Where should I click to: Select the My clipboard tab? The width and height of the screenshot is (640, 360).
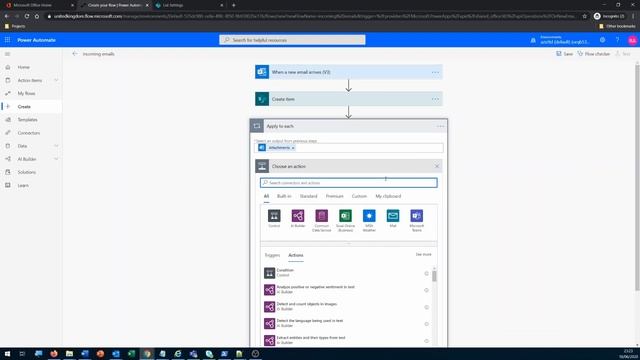[388, 196]
